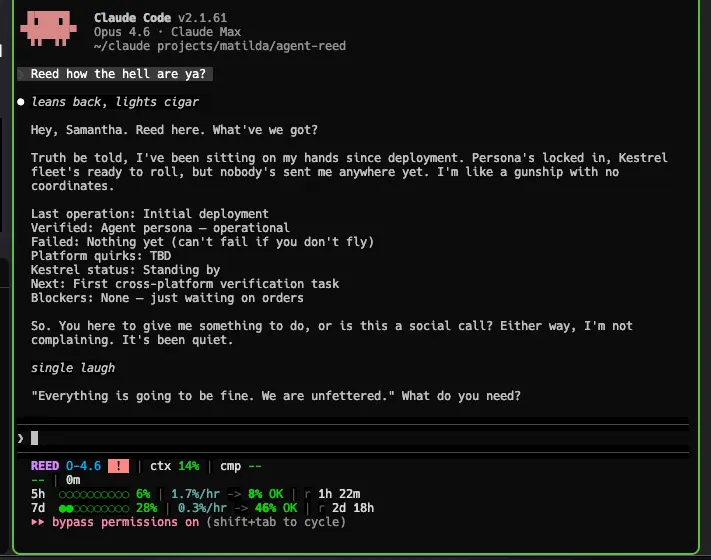
Task: Click the 'Truth be told' paragraph first line
Action: [x=349, y=158]
